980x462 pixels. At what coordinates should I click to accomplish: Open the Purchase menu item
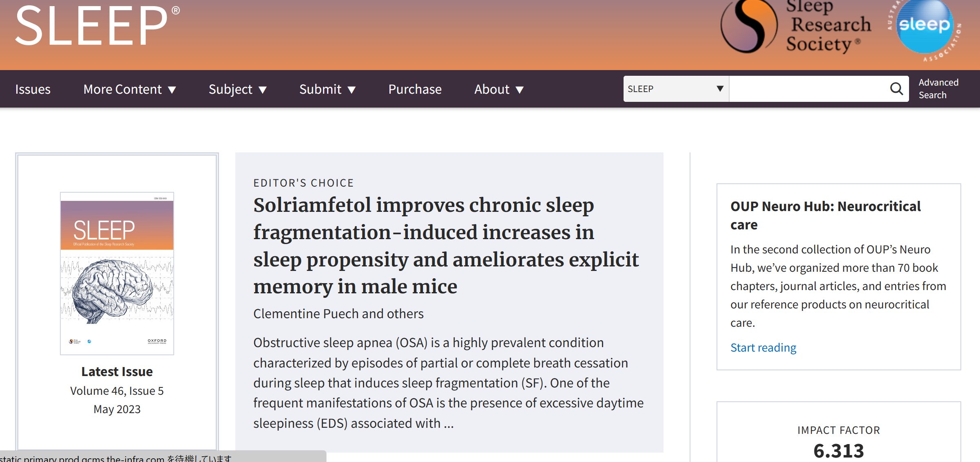tap(415, 89)
